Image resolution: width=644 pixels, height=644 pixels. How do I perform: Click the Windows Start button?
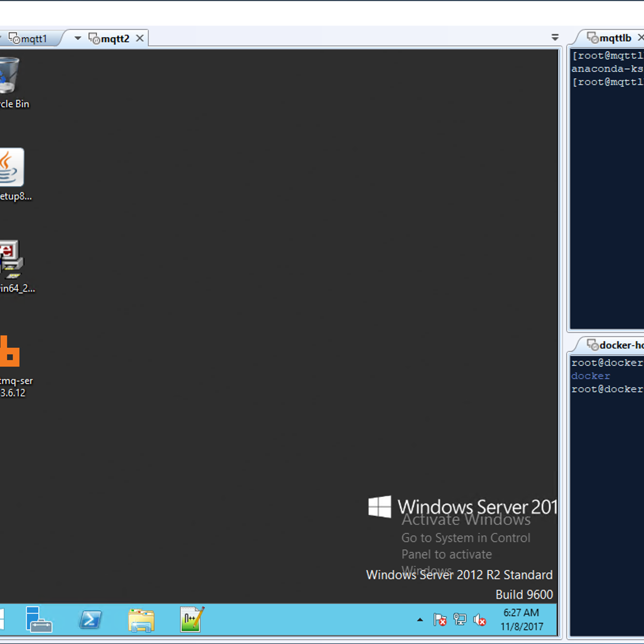[x=2, y=619]
